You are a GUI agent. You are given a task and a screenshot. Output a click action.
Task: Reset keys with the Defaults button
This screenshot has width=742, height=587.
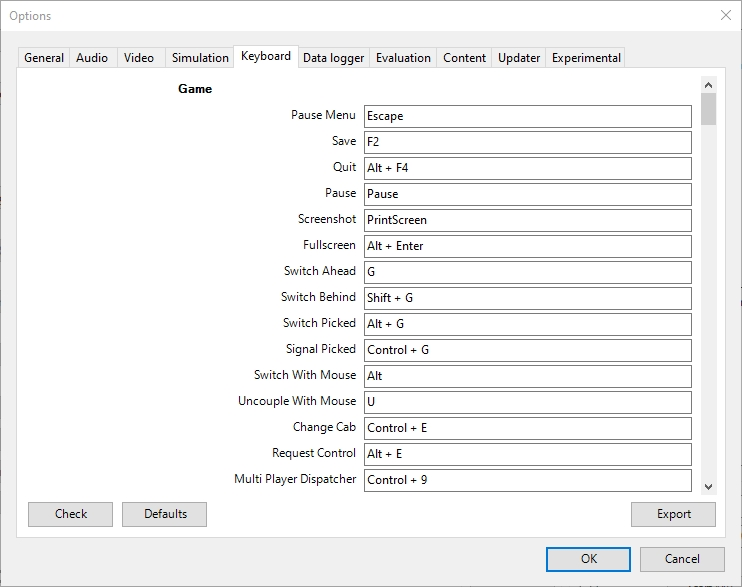[165, 514]
